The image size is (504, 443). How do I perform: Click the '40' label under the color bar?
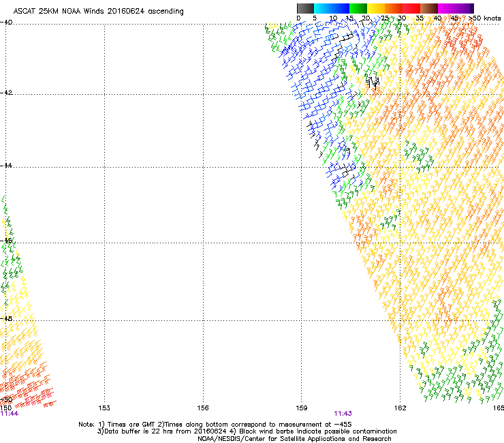(x=437, y=18)
